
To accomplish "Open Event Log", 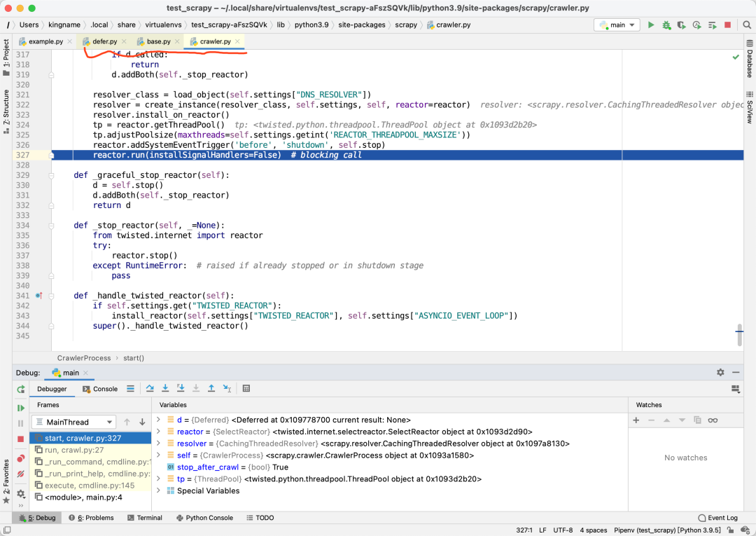I will (718, 518).
